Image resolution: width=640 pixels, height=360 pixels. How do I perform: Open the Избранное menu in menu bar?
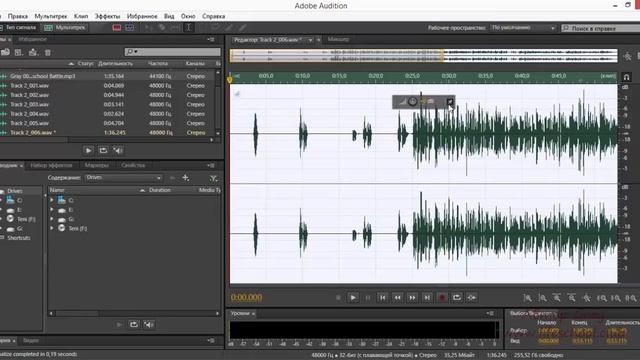[142, 16]
